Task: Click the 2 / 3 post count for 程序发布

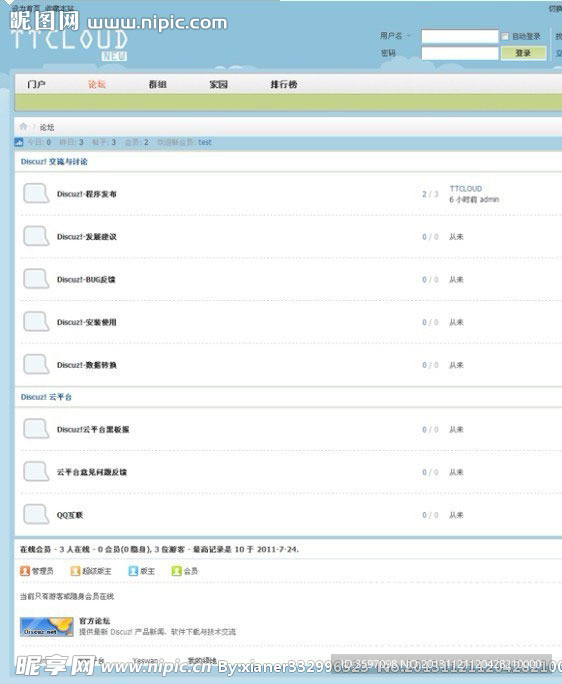Action: point(430,194)
